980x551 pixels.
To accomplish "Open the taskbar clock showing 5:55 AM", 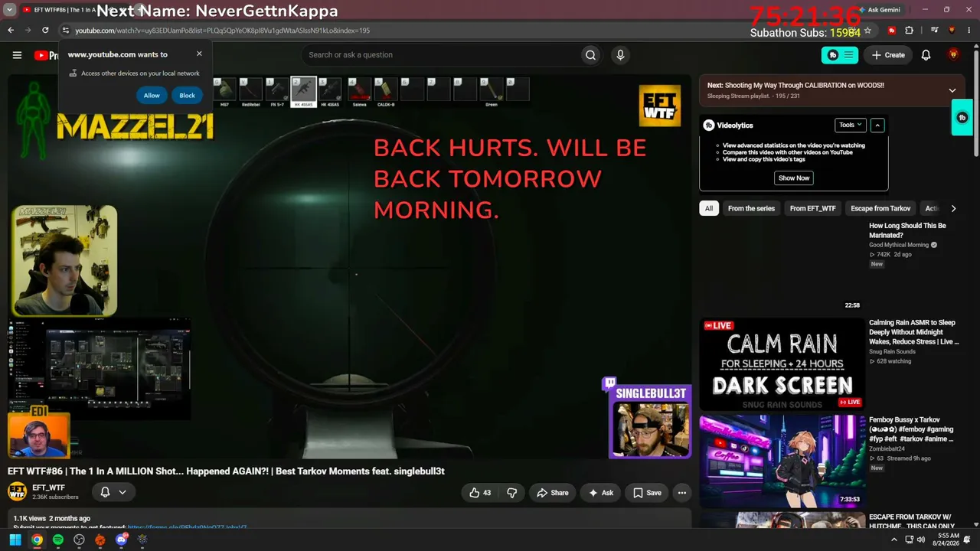I will coord(948,540).
